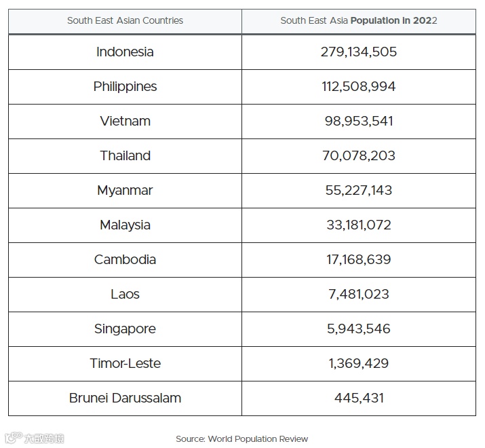The width and height of the screenshot is (485, 448).
Task: Select the Singapore country cell
Action: [x=125, y=329]
